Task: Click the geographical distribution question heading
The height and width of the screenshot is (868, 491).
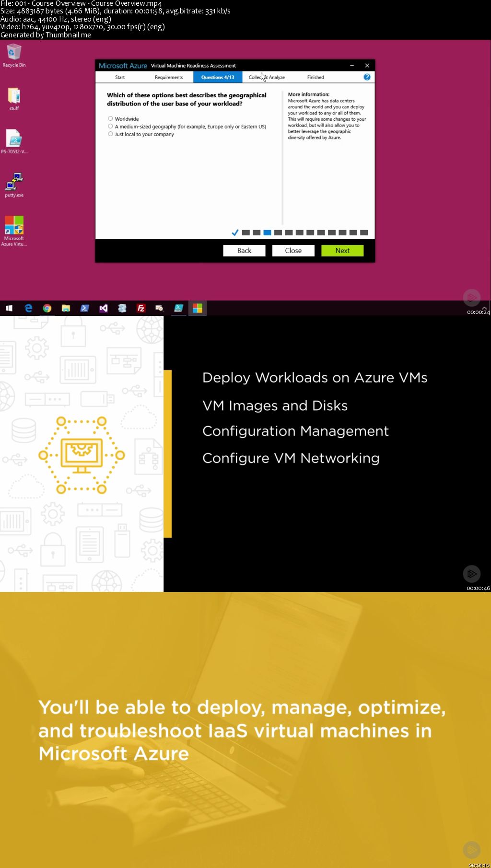Action: [x=187, y=99]
